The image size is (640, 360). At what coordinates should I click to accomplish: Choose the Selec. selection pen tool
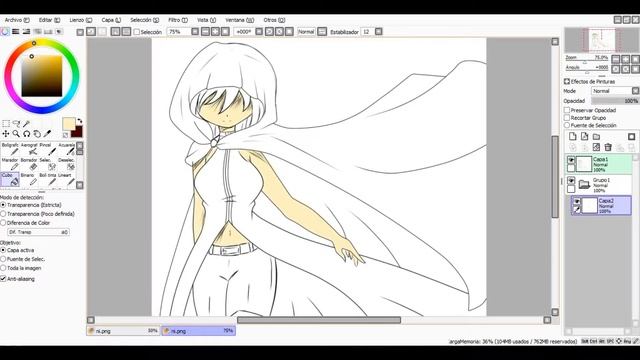[x=48, y=164]
